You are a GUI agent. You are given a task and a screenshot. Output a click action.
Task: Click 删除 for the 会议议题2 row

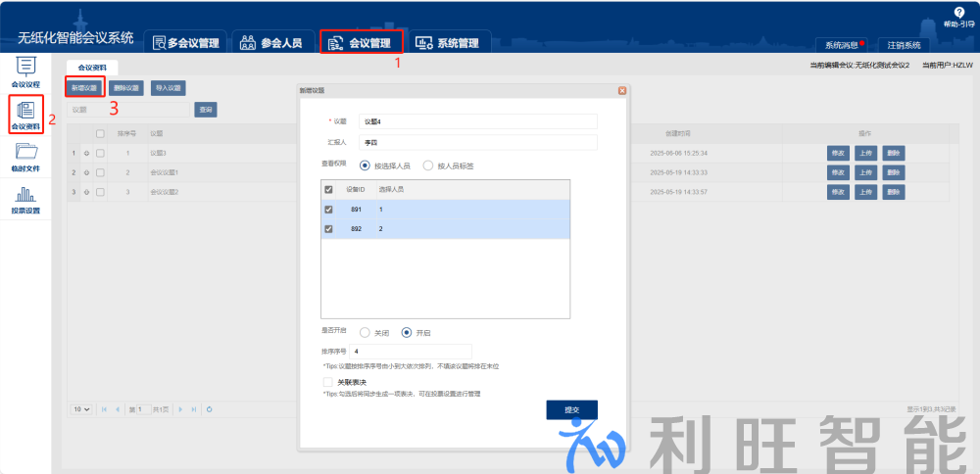coord(894,192)
